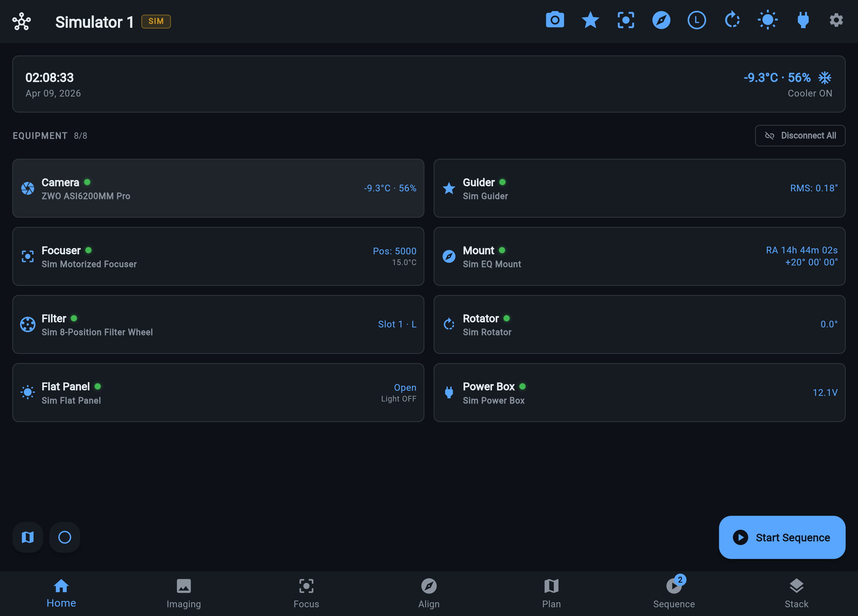Click the cooler snowflake icon
The height and width of the screenshot is (616, 858).
pyautogui.click(x=825, y=77)
